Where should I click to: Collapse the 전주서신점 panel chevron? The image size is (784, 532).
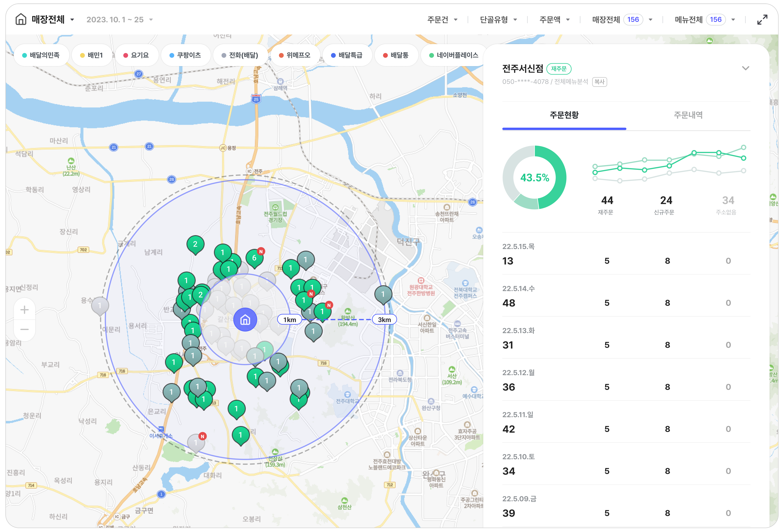tap(746, 68)
